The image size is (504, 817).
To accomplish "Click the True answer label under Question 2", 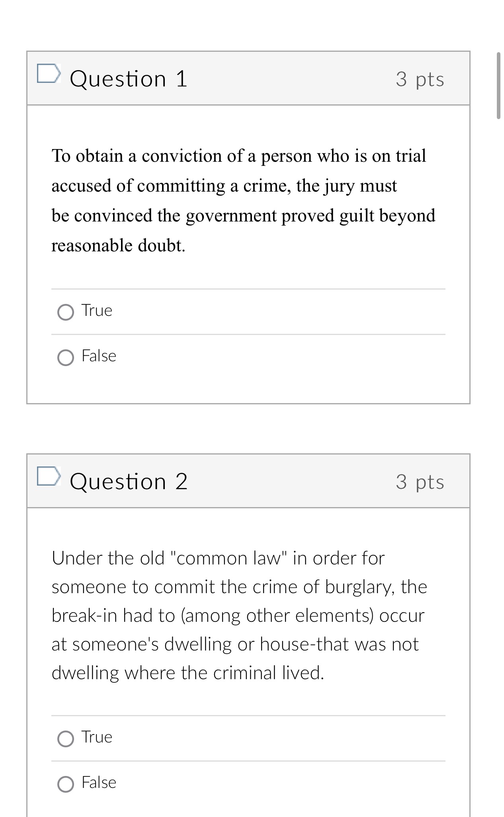I will (x=97, y=737).
